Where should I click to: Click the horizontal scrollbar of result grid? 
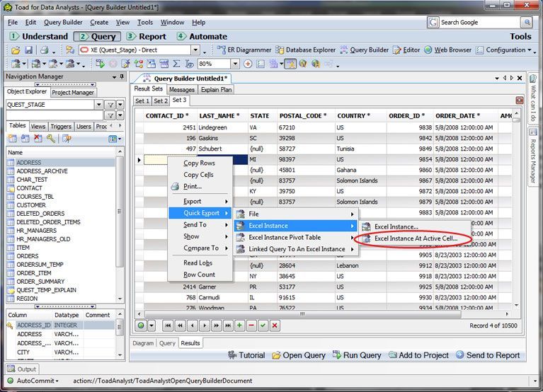tap(302, 313)
